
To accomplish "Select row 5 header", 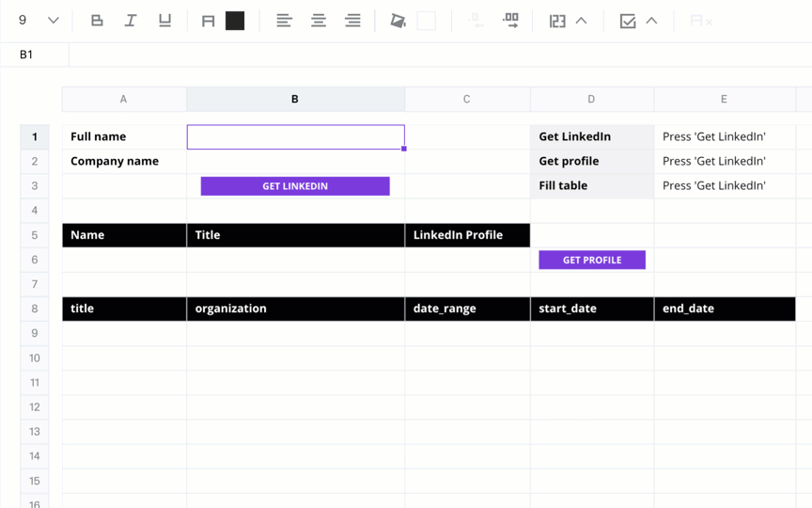I will (x=35, y=235).
